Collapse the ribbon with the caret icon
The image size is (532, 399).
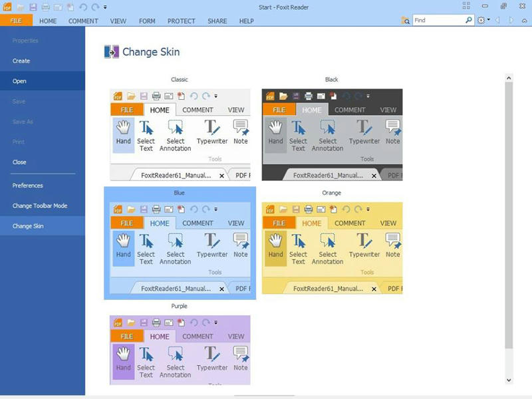pyautogui.click(x=524, y=21)
